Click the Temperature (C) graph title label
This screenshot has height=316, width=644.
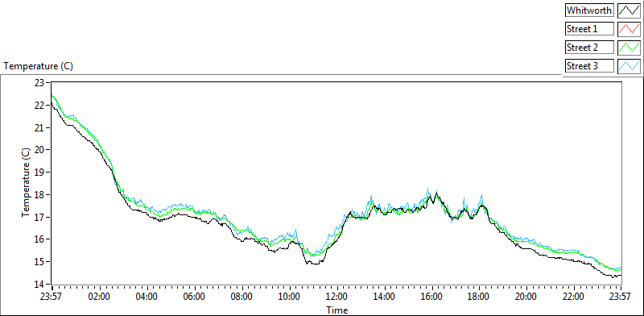pyautogui.click(x=39, y=66)
